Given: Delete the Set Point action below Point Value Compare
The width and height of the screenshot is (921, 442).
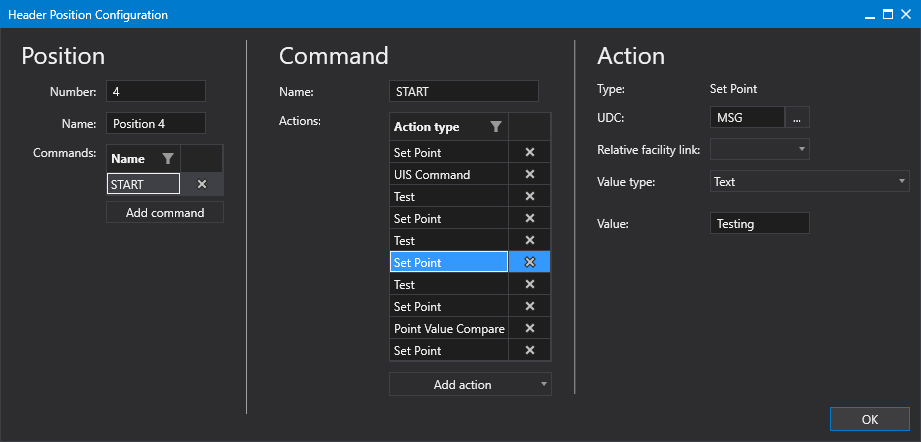Looking at the screenshot, I should [529, 350].
